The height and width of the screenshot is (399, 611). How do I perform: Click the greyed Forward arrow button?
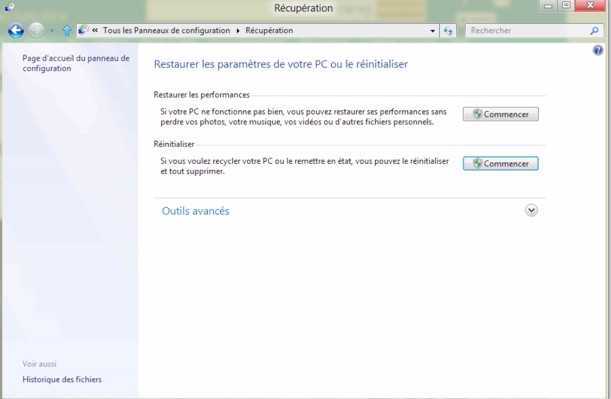tap(36, 30)
